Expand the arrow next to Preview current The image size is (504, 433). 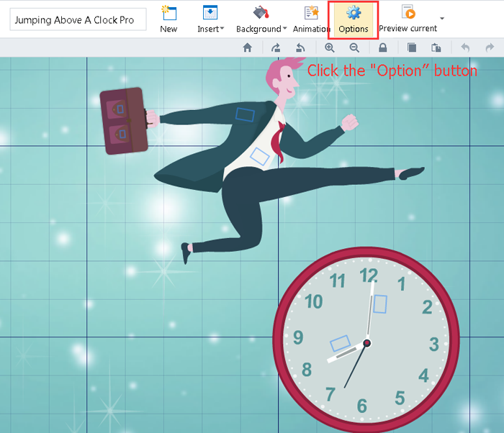coord(442,18)
